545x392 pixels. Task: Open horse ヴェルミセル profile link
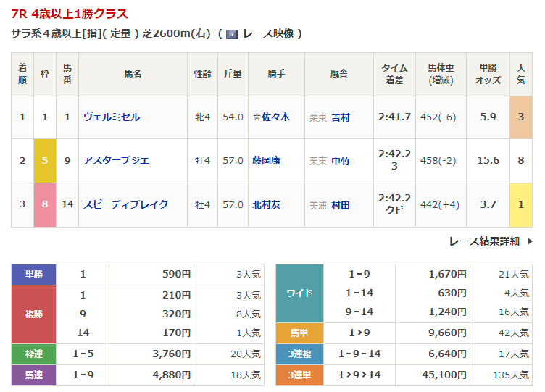click(x=112, y=117)
